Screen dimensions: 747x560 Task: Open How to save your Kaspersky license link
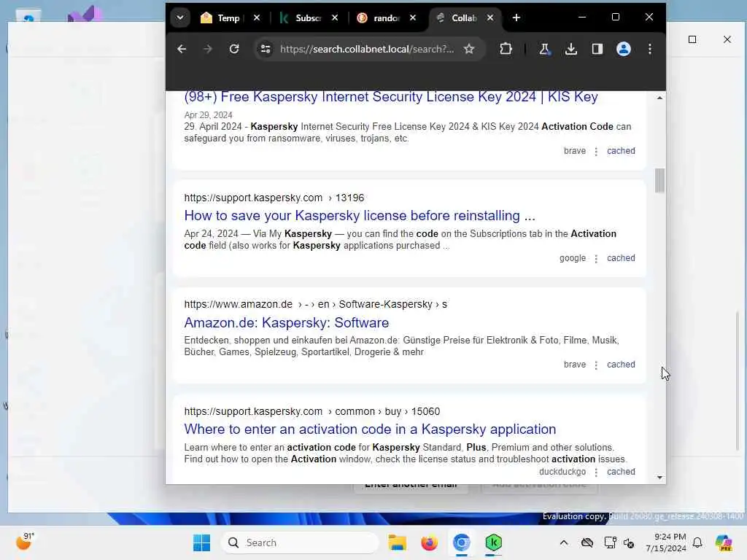[x=360, y=215]
